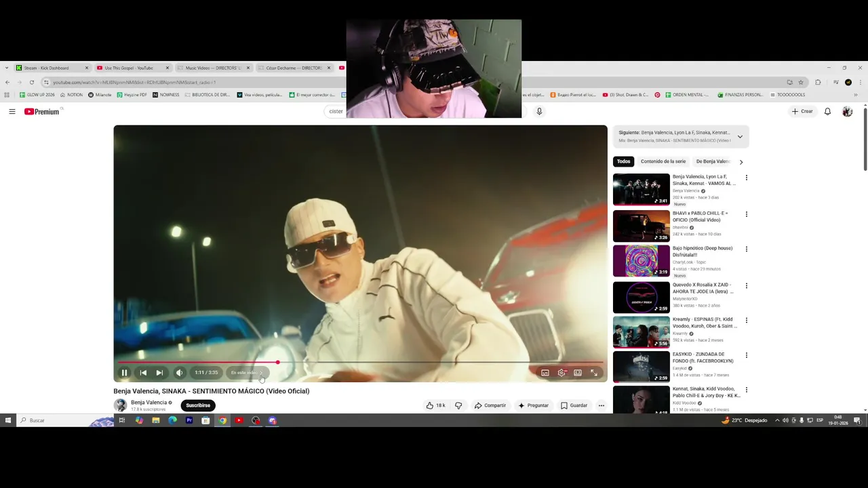
Task: Switch to the Stream - Kick Dashboard tab
Action: pyautogui.click(x=53, y=68)
